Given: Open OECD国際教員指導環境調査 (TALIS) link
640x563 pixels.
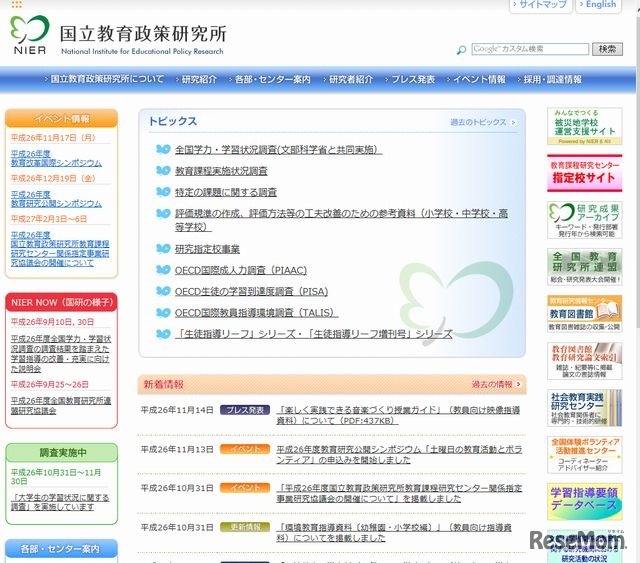Looking at the screenshot, I should tap(256, 313).
